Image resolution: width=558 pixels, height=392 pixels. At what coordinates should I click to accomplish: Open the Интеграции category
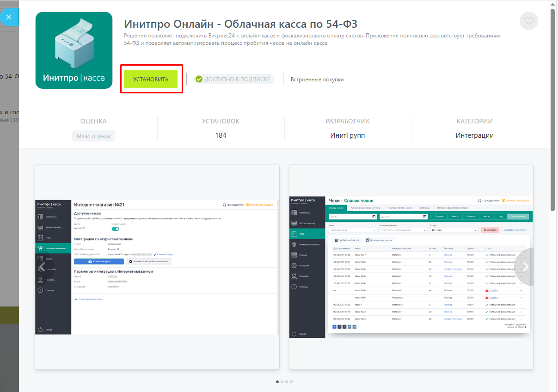point(474,135)
